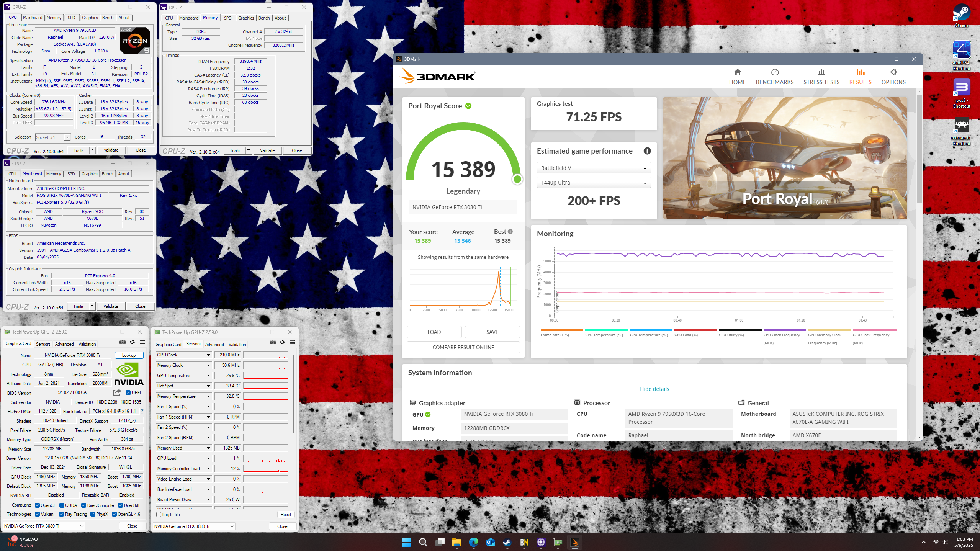Open Windows Start menu on taskbar
Viewport: 980px width, 551px height.
point(406,542)
